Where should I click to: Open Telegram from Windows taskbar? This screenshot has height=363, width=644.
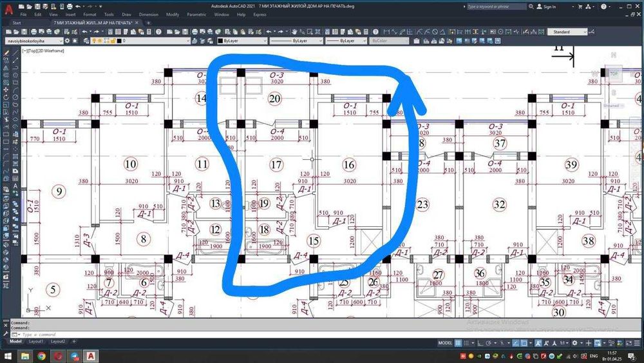tap(74, 356)
